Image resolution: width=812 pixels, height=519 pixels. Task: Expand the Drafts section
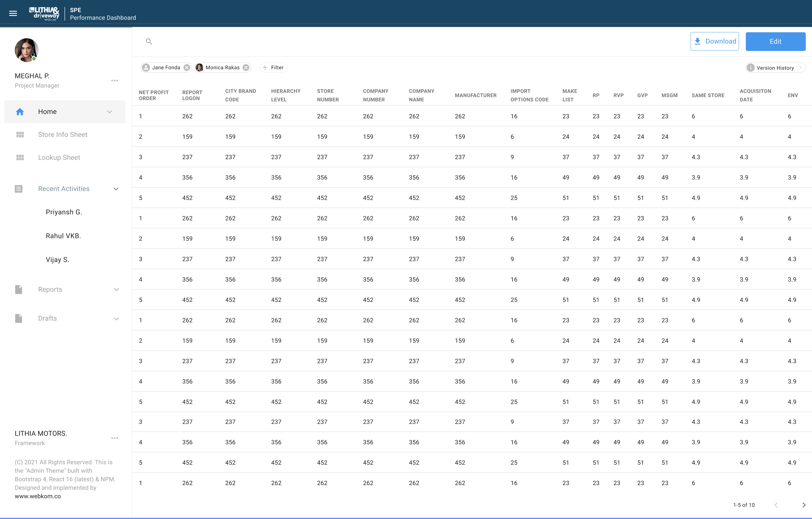(116, 319)
